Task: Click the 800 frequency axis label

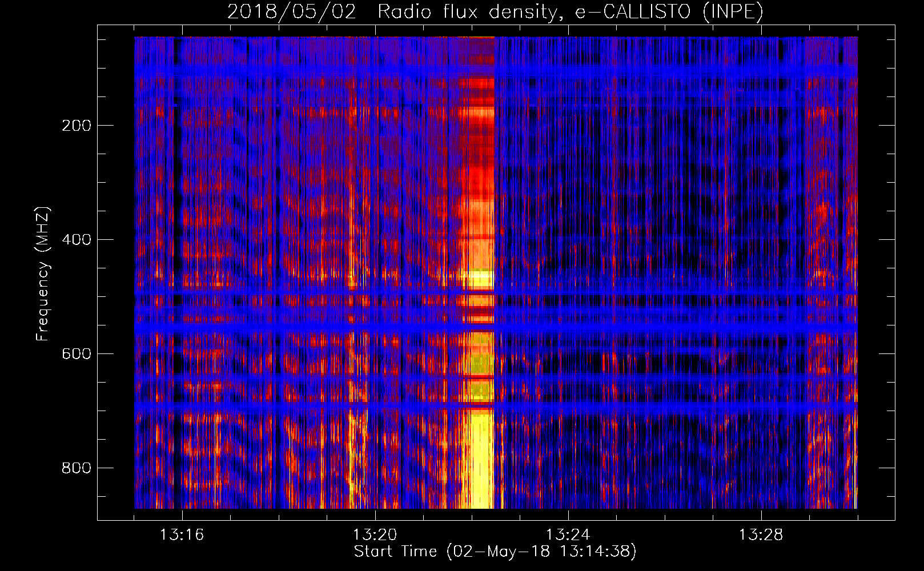Action: (x=77, y=468)
